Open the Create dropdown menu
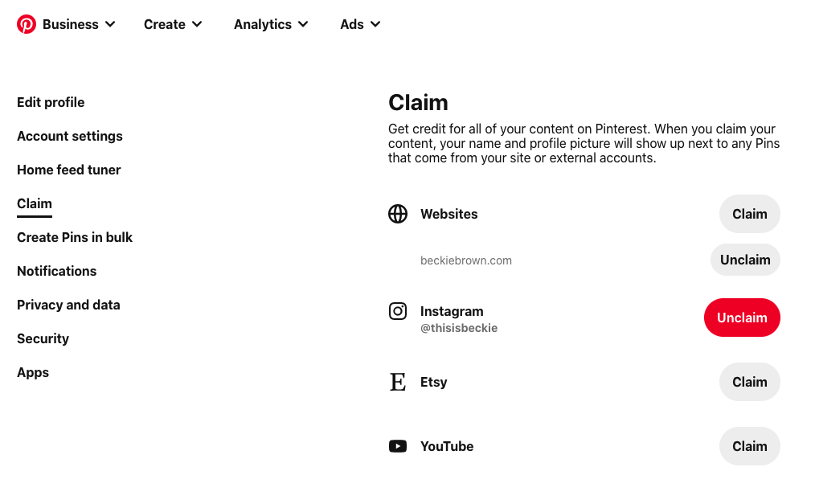 click(x=173, y=24)
